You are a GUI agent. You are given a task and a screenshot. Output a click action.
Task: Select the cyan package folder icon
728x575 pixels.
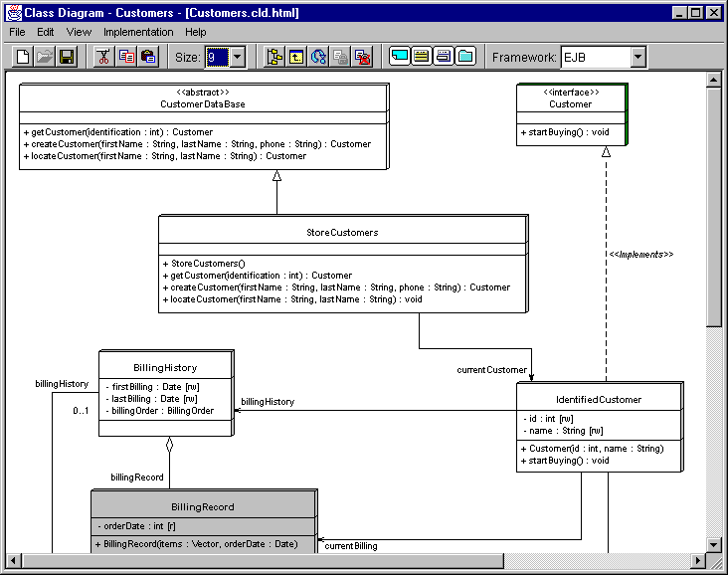(x=465, y=57)
